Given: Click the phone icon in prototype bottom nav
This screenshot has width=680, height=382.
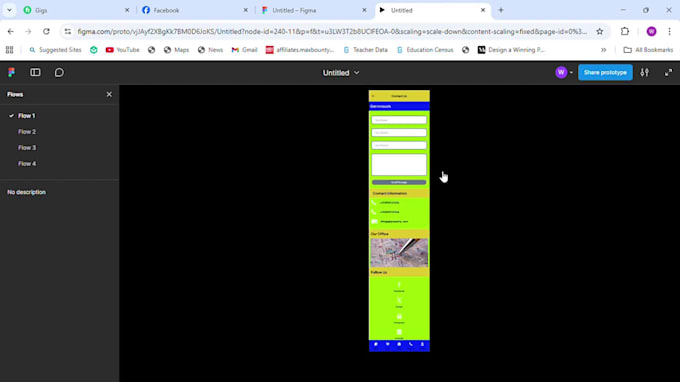Looking at the screenshot, I should coord(411,344).
